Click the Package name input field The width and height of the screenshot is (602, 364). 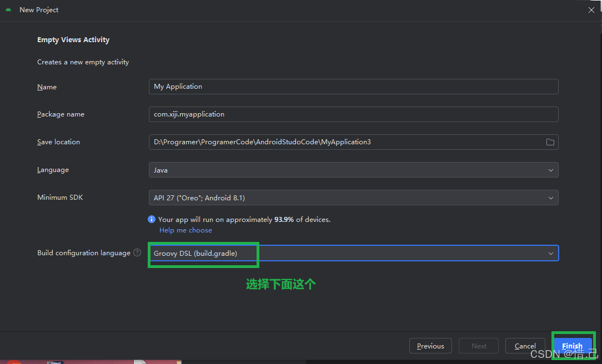pyautogui.click(x=354, y=114)
